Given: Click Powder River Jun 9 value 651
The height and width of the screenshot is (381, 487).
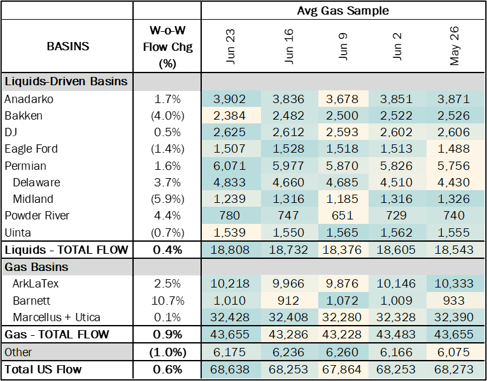Looking at the screenshot, I should tap(342, 215).
